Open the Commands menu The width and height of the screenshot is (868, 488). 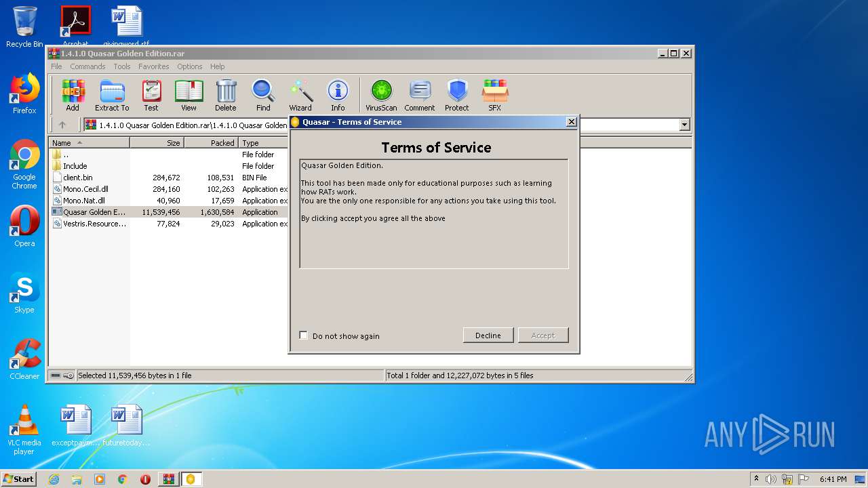click(87, 66)
